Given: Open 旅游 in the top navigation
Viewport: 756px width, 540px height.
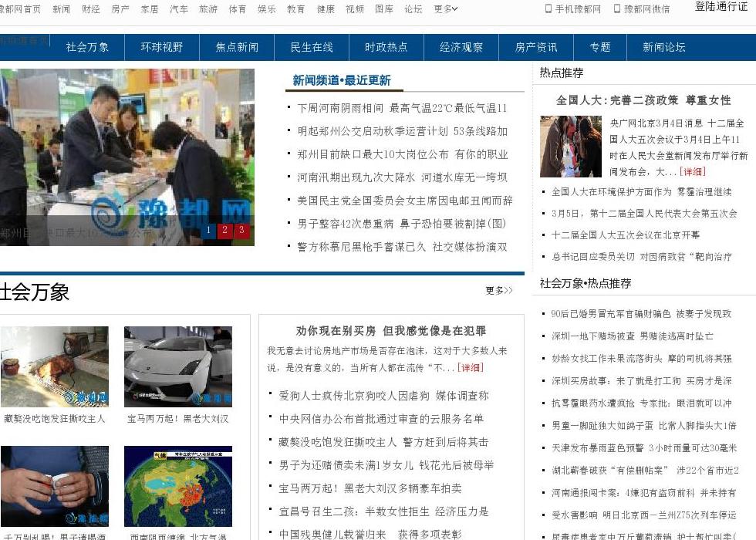Looking at the screenshot, I should (208, 8).
